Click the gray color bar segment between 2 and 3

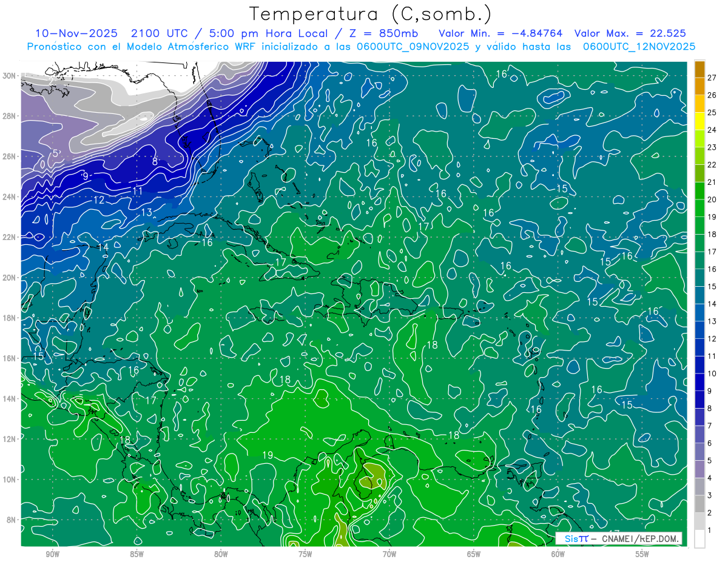coord(699,504)
